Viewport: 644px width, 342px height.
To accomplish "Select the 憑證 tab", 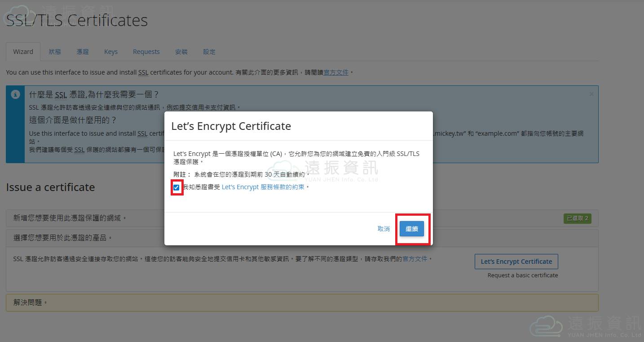I will [x=83, y=52].
